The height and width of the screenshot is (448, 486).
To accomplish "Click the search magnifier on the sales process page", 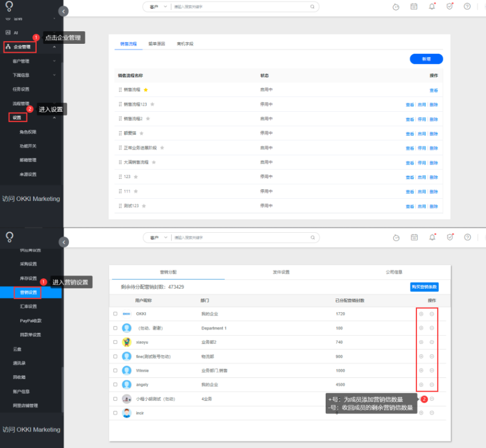I will click(313, 7).
